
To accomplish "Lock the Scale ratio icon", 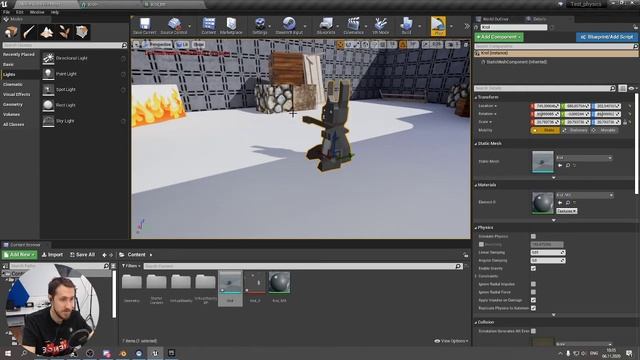I will pos(625,122).
